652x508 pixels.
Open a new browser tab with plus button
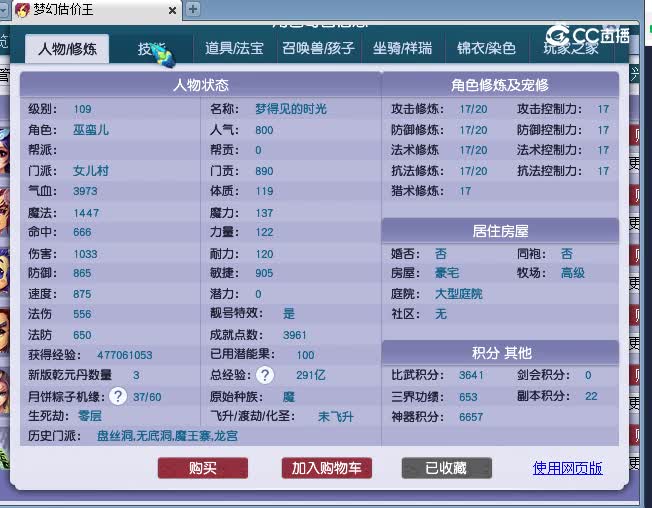click(193, 9)
